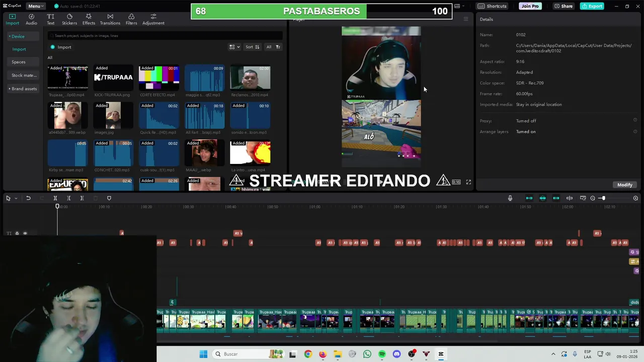Viewport: 644px width, 362px height.
Task: Click the Undo arrow in timeline toolbar
Action: tap(28, 198)
